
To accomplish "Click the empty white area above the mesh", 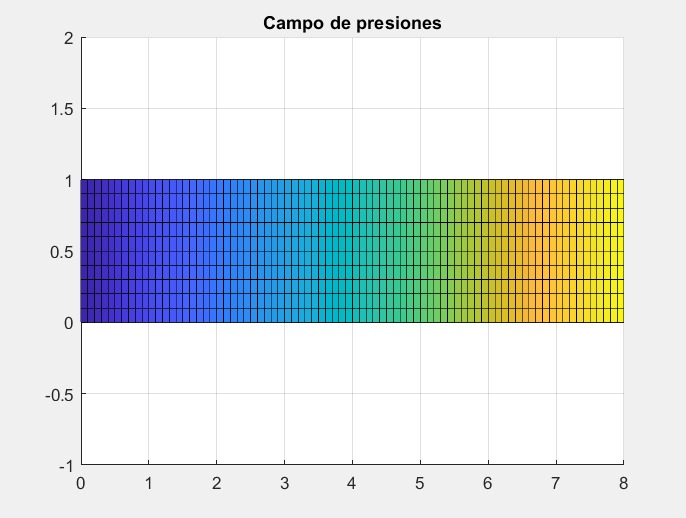I will click(x=352, y=108).
